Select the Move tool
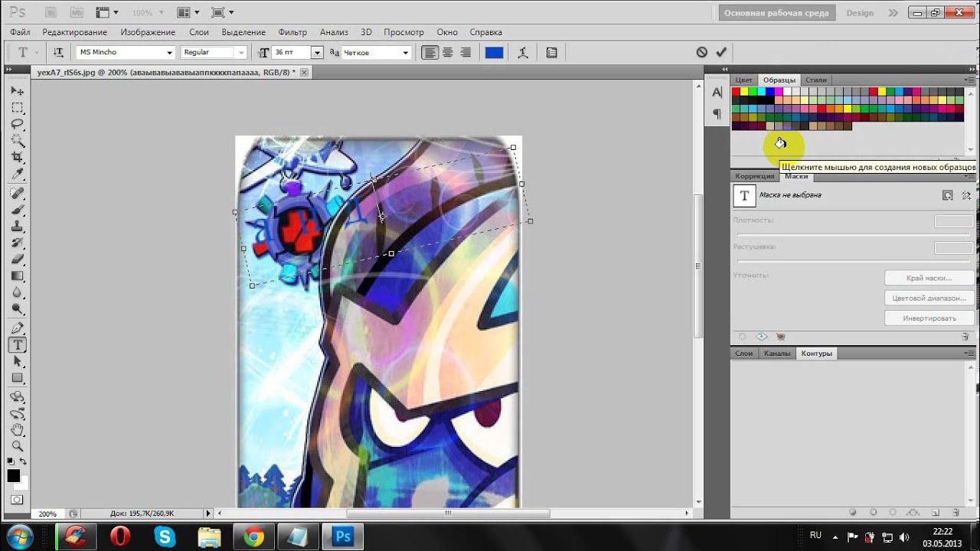The height and width of the screenshot is (551, 980). click(17, 91)
